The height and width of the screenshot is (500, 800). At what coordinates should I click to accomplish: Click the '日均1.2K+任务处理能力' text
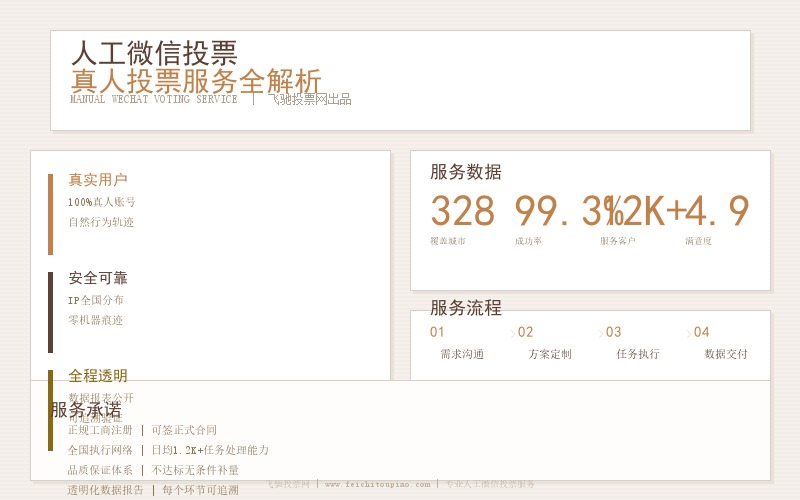click(210, 450)
